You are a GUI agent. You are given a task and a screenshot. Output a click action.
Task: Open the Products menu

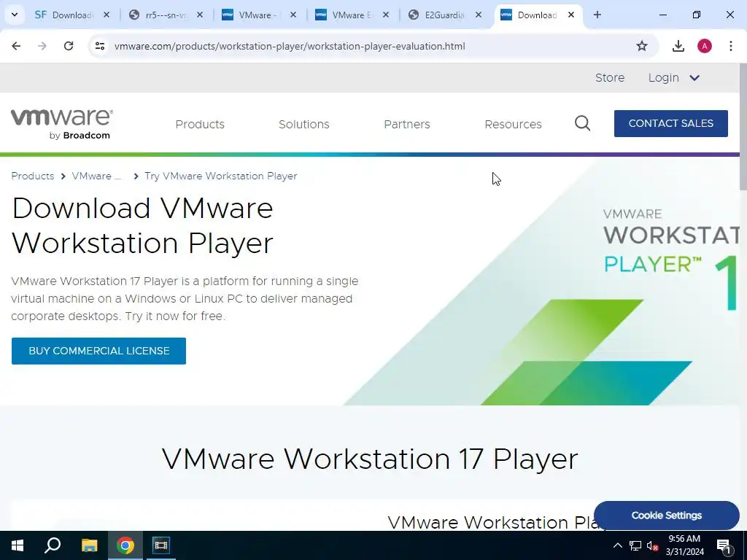[x=200, y=124]
